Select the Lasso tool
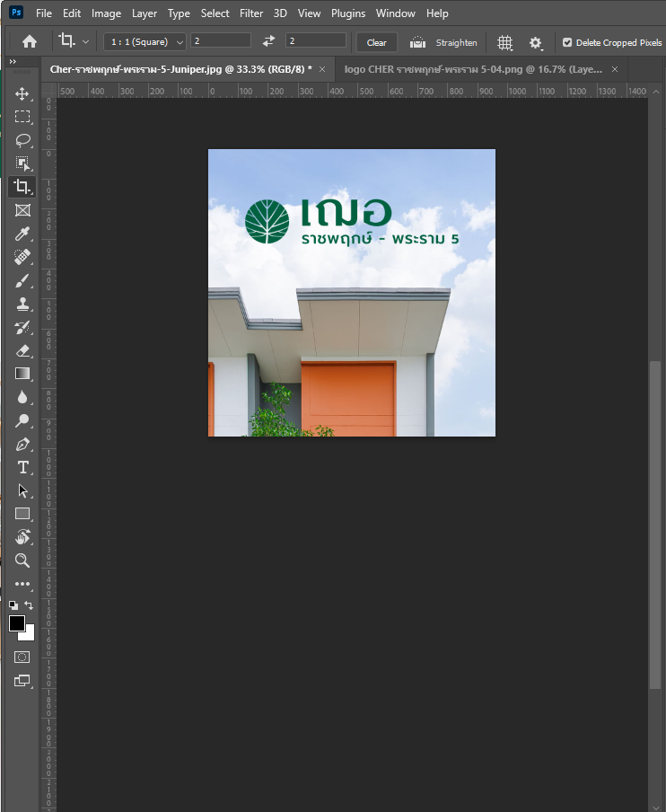666x812 pixels. tap(22, 140)
